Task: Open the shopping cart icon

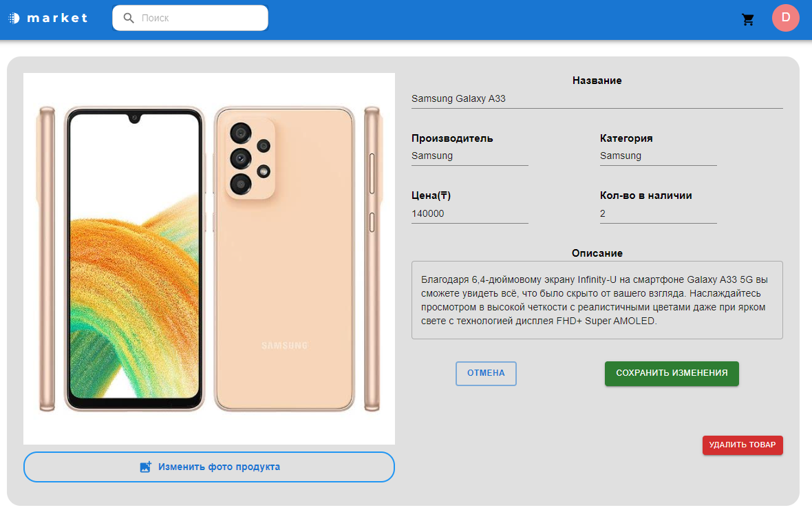Action: [747, 19]
